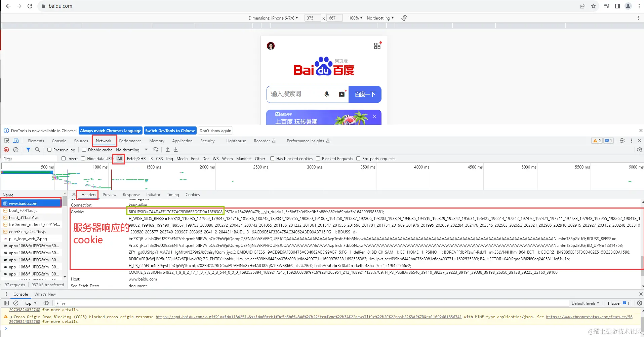Select boot_70f41ad.js request row
Image resolution: width=644 pixels, height=337 pixels.
tap(32, 210)
